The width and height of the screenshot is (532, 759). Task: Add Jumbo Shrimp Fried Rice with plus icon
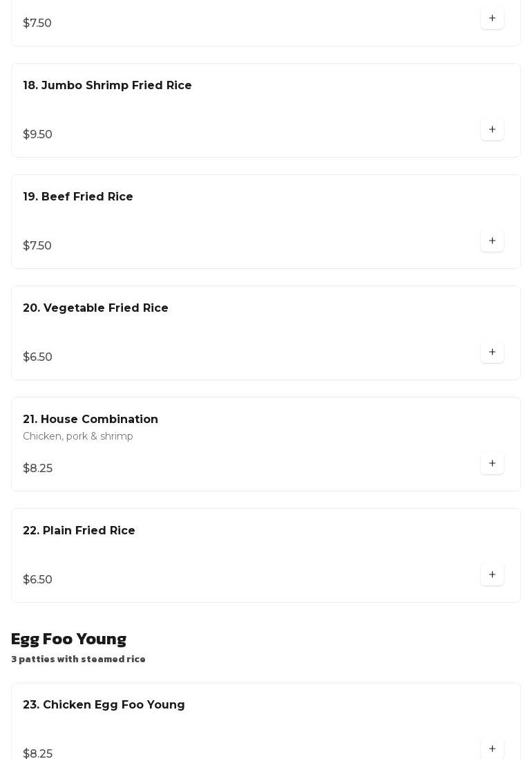[x=492, y=130]
